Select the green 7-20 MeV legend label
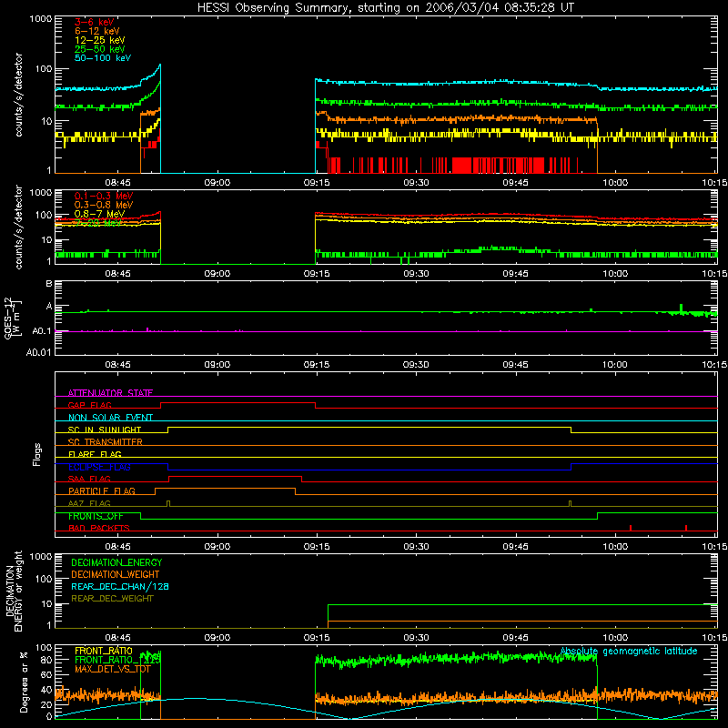Image resolution: width=728 pixels, height=728 pixels. coord(98,222)
